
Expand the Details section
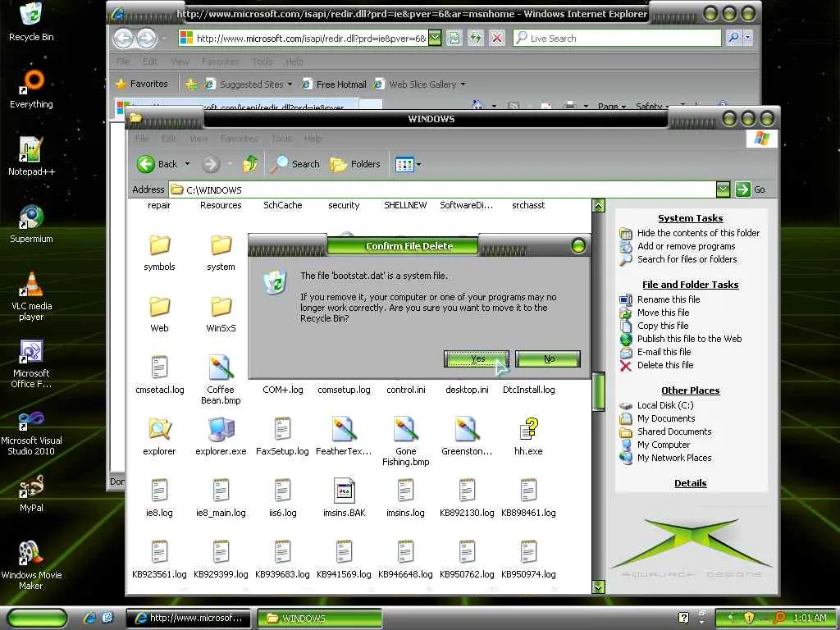click(690, 483)
